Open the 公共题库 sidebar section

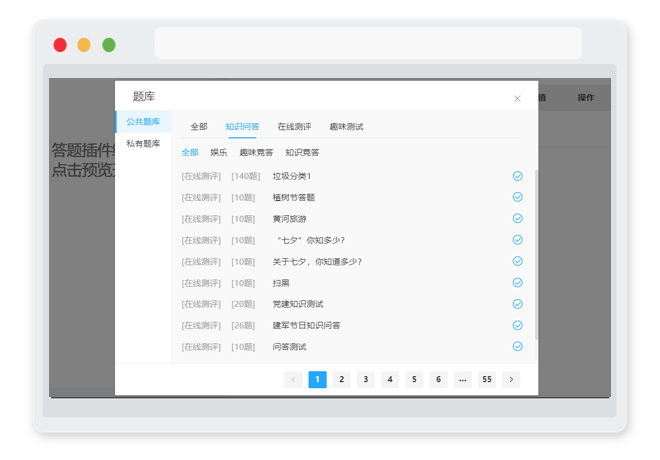144,122
